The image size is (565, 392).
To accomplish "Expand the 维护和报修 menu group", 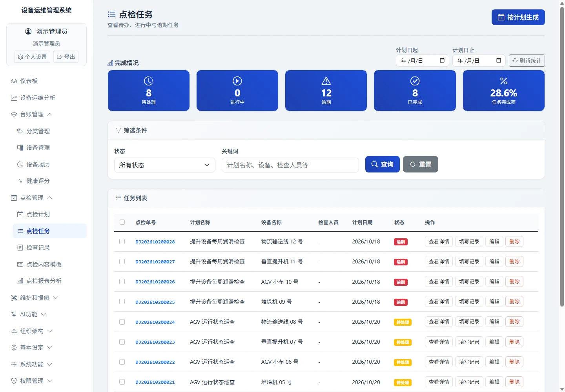I will [35, 298].
